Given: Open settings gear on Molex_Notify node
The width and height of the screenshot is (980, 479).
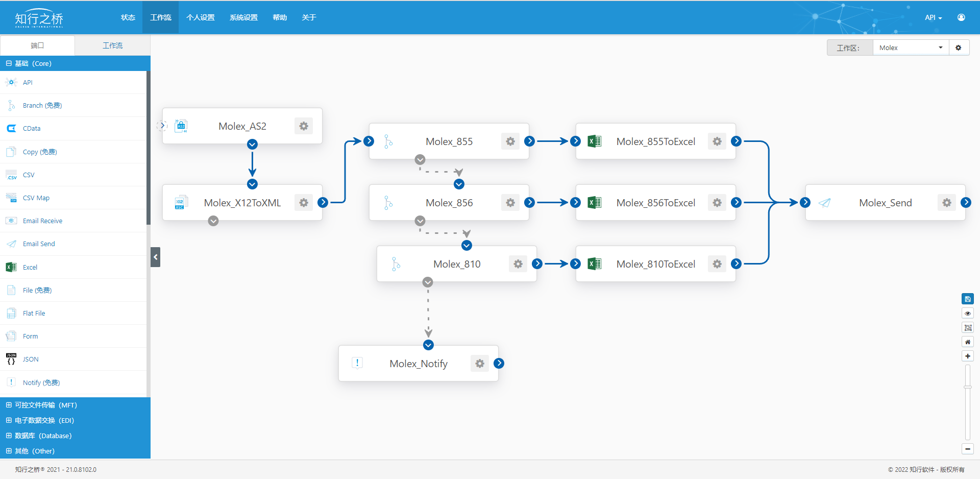Looking at the screenshot, I should (480, 364).
